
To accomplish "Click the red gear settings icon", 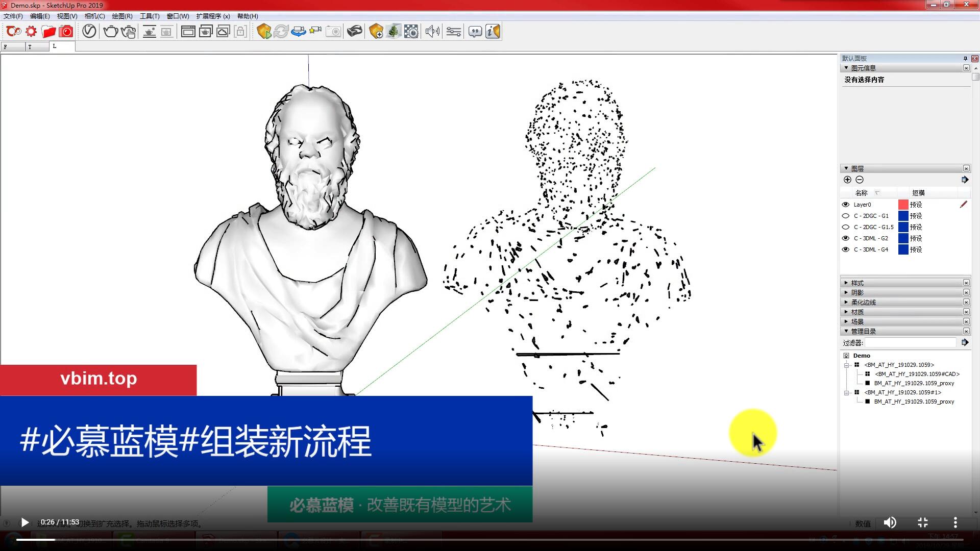I will coord(31,32).
